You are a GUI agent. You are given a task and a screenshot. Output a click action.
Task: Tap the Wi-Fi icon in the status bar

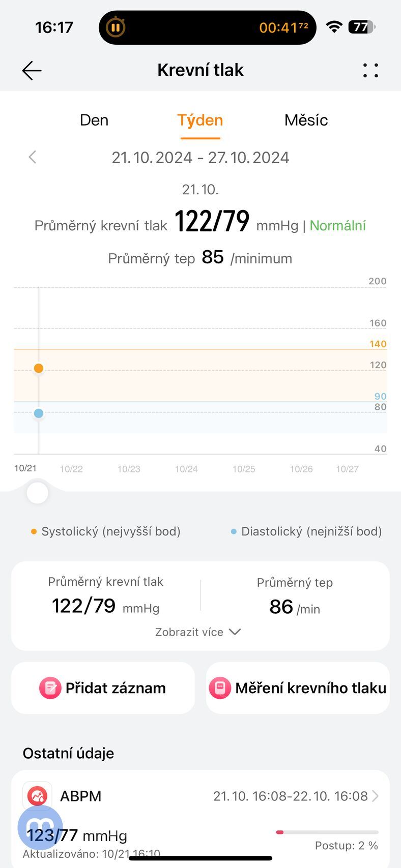click(x=333, y=27)
